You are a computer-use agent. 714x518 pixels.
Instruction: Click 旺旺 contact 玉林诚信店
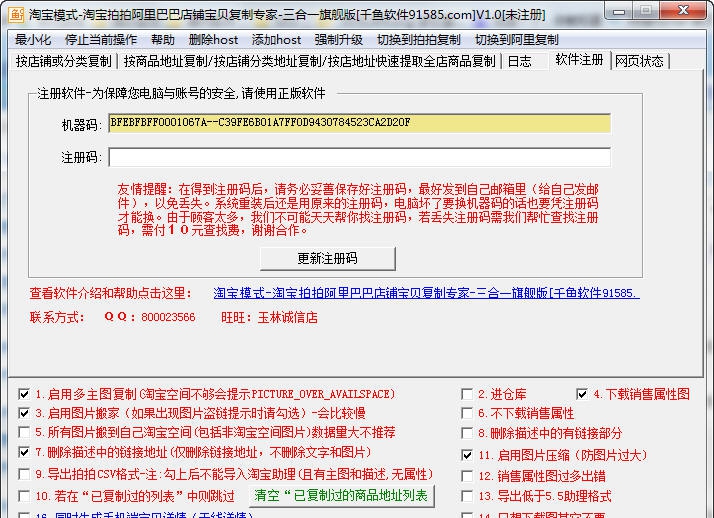pyautogui.click(x=287, y=317)
